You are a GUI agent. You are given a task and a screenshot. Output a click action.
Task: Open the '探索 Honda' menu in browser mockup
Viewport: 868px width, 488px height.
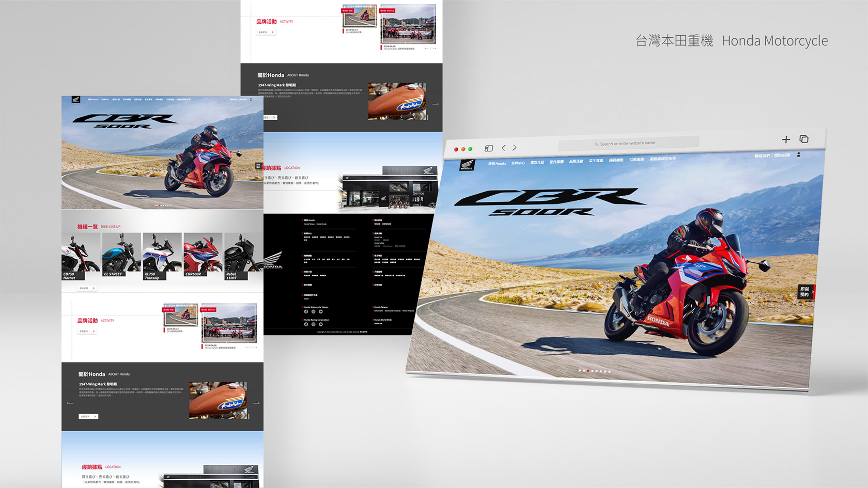click(x=497, y=163)
